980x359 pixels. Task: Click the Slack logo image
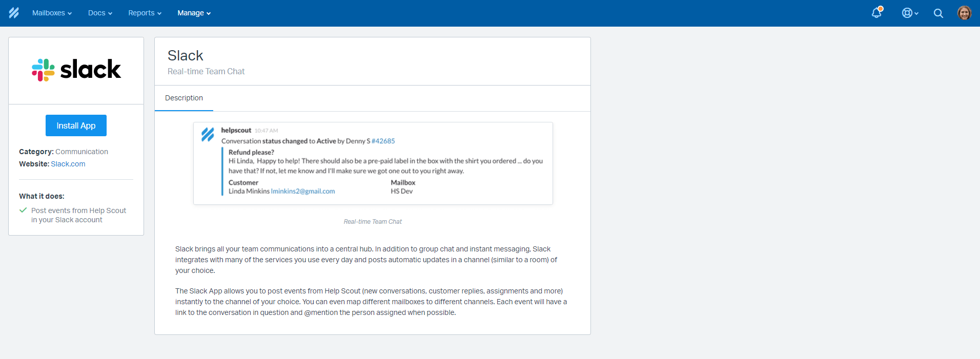point(76,70)
